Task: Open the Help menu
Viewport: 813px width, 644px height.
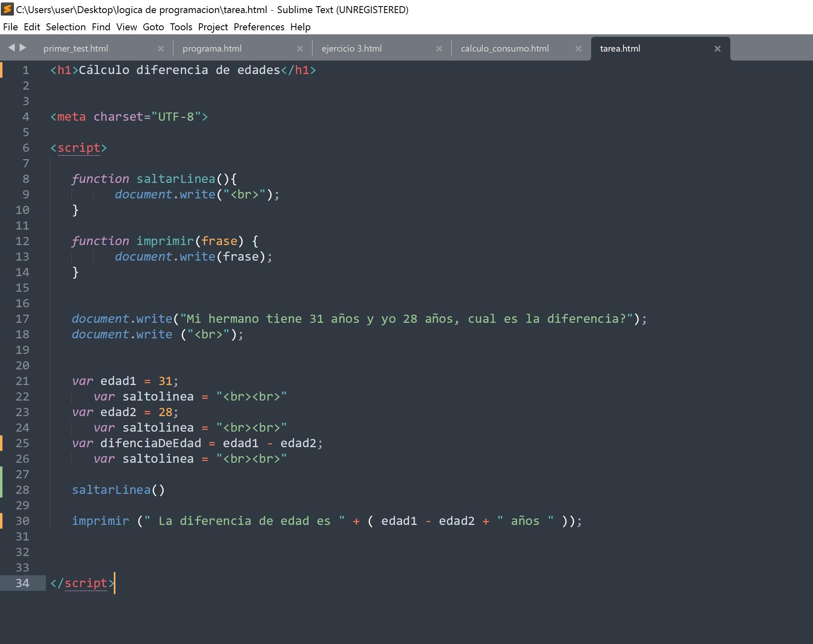Action: click(x=300, y=27)
